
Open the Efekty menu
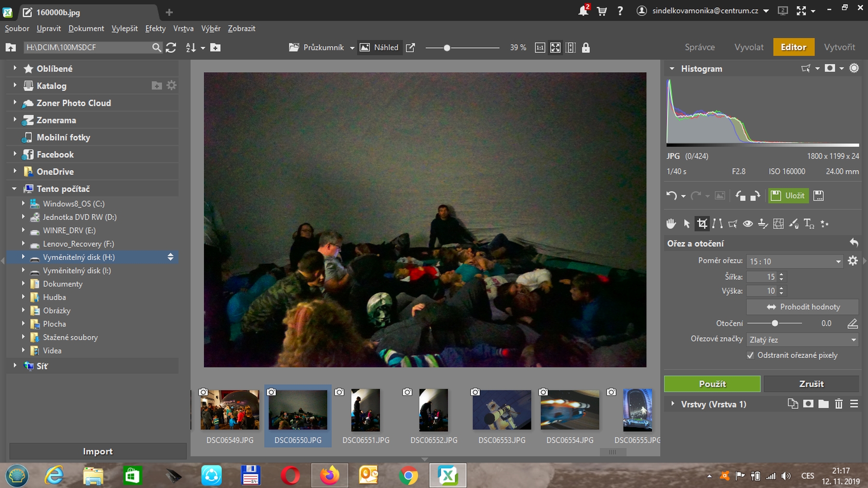(x=155, y=28)
